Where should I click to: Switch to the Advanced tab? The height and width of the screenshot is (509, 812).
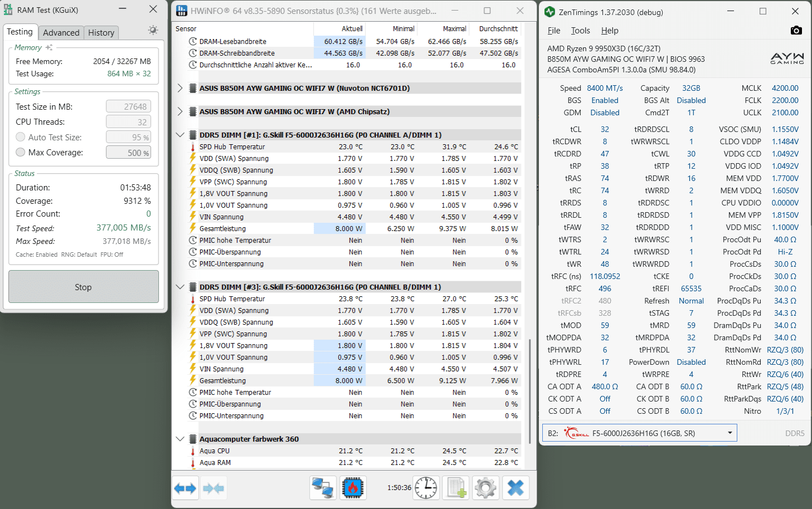61,33
